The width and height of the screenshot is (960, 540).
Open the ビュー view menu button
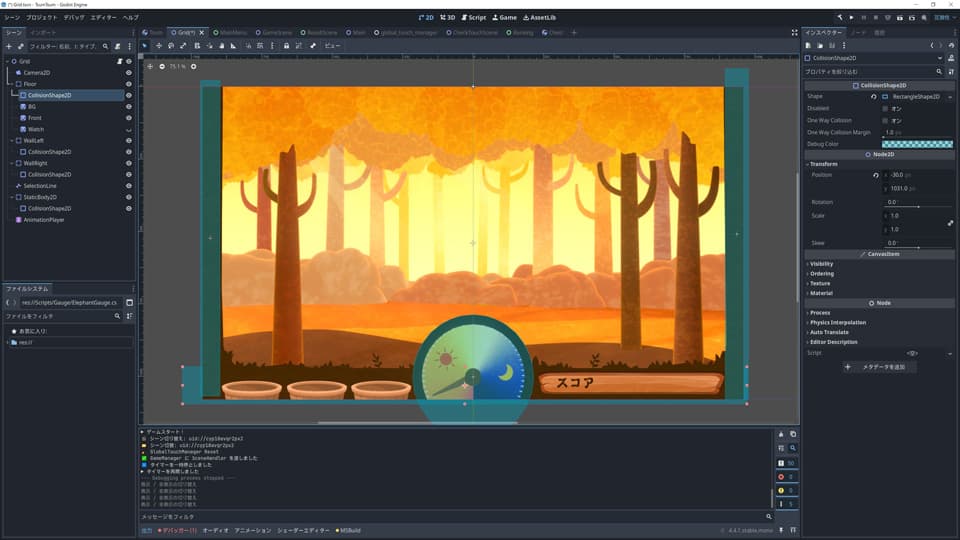[332, 46]
